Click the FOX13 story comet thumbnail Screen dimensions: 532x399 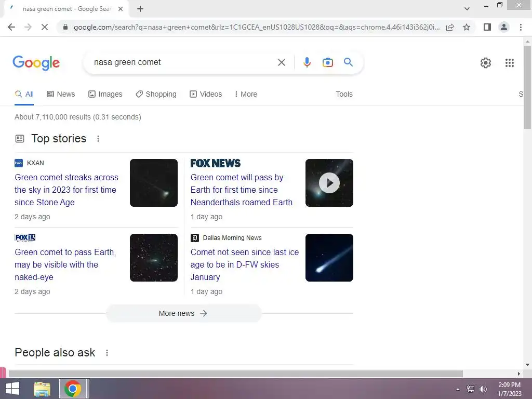click(x=154, y=258)
